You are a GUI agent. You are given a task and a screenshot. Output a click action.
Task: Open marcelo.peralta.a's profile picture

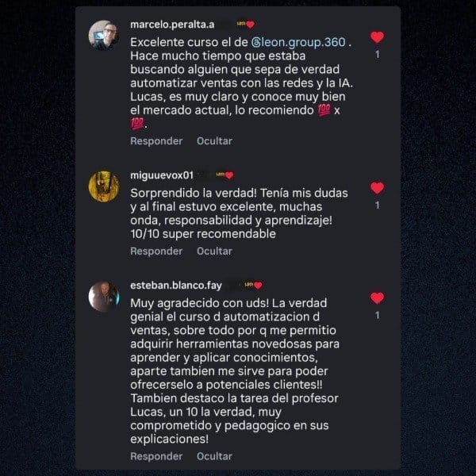104,35
